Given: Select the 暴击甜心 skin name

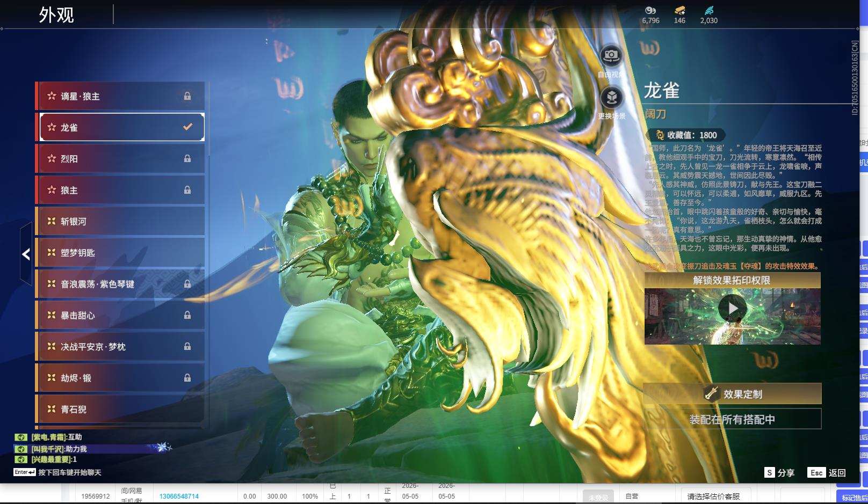Looking at the screenshot, I should pyautogui.click(x=78, y=316).
